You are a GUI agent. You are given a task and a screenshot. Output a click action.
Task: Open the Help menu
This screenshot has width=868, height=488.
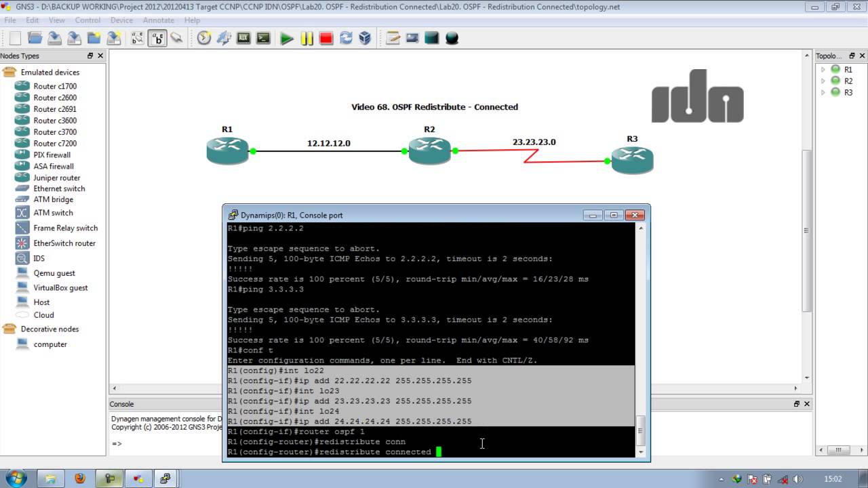192,20
